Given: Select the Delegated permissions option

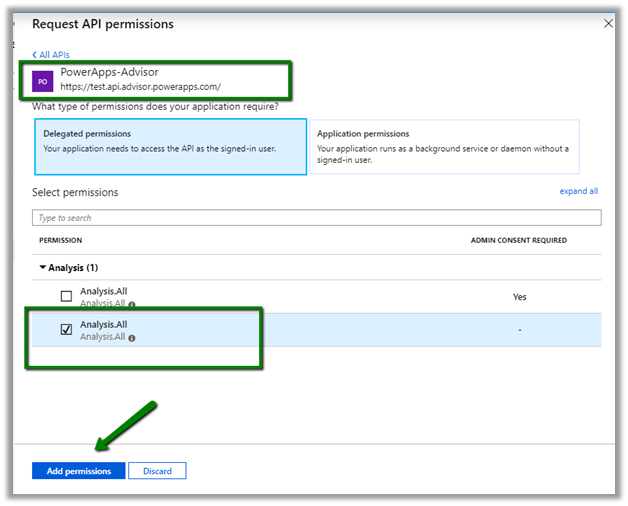Looking at the screenshot, I should click(171, 147).
